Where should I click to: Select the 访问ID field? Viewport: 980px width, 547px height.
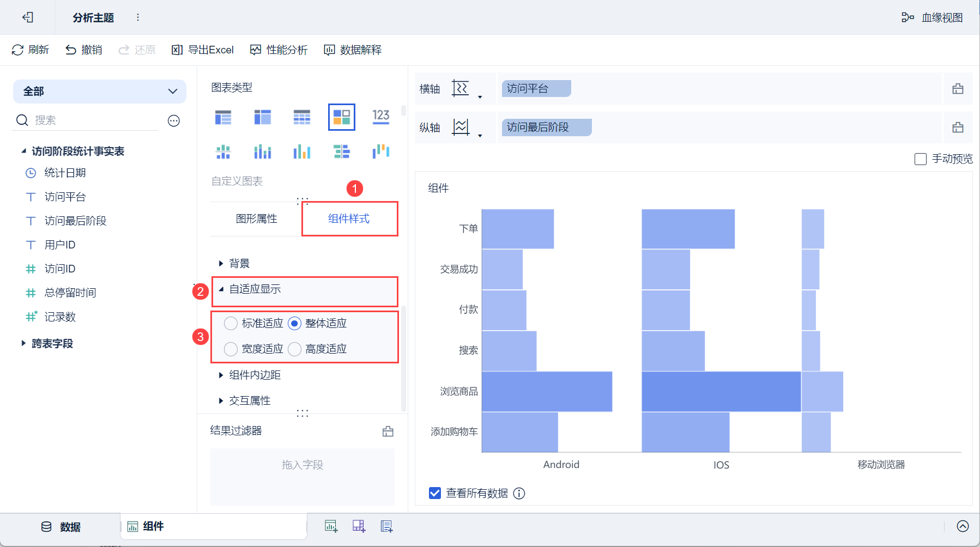[59, 269]
